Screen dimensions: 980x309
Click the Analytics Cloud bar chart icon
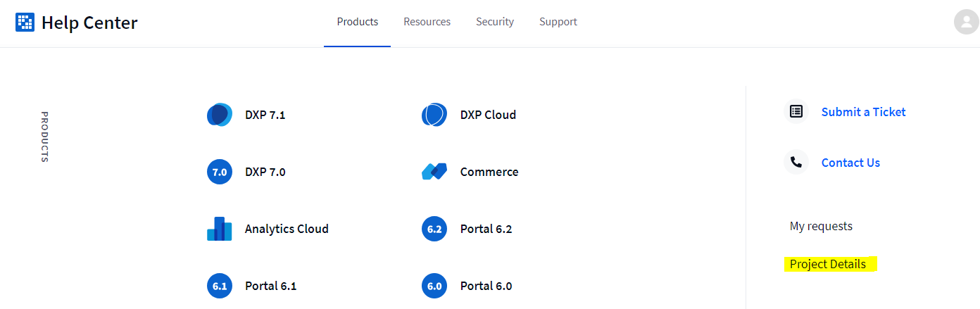(220, 229)
